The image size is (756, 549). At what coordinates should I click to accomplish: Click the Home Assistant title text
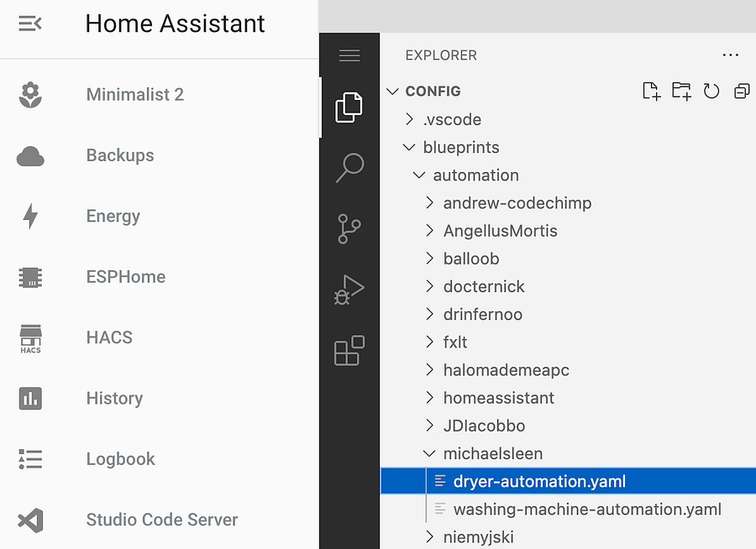(x=175, y=24)
